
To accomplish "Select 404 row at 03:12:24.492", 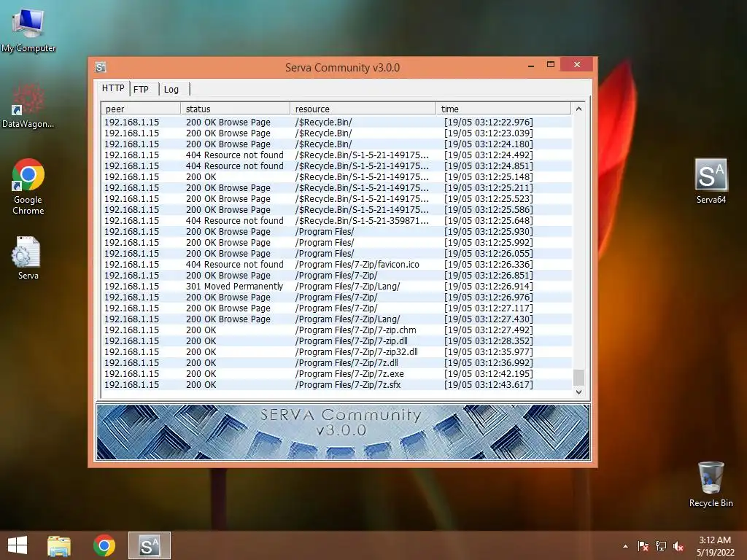I will tap(337, 155).
